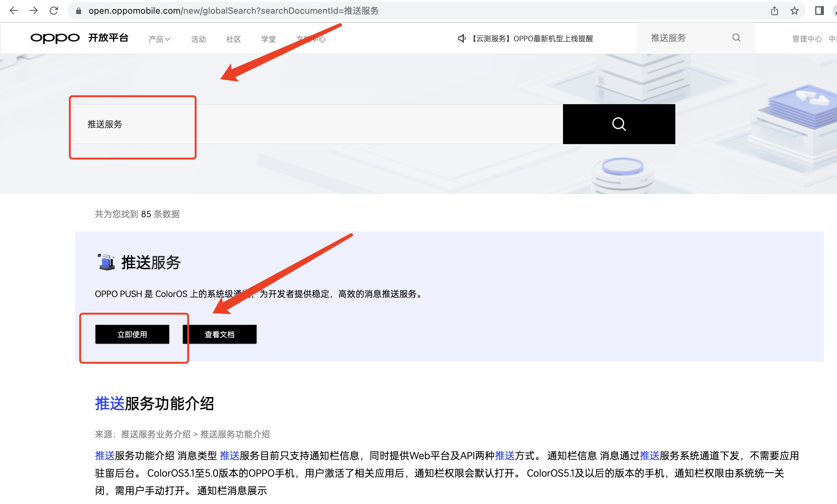Reload the page with the refresh icon
This screenshot has width=837, height=504.
54,11
